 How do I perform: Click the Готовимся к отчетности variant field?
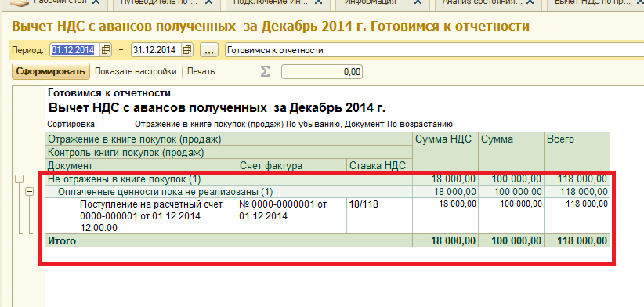pos(434,50)
